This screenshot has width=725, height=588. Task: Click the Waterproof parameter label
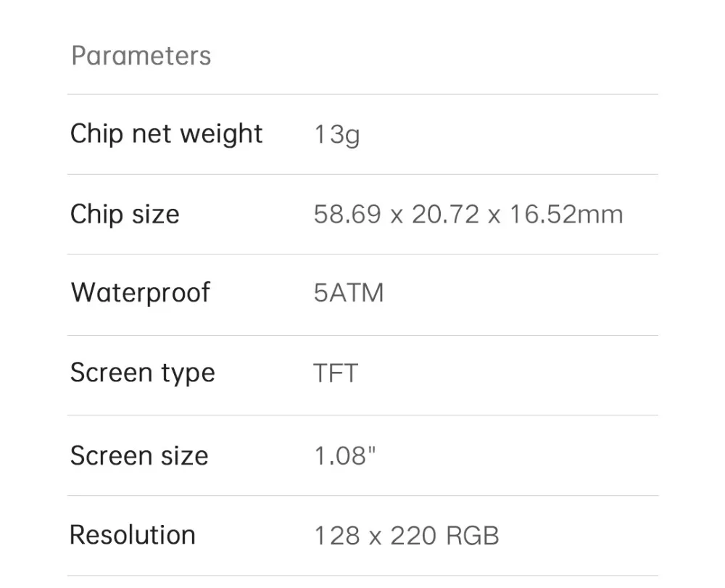coord(140,293)
